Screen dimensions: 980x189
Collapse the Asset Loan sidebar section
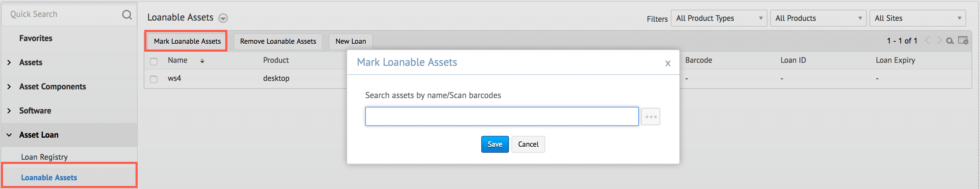[x=9, y=135]
